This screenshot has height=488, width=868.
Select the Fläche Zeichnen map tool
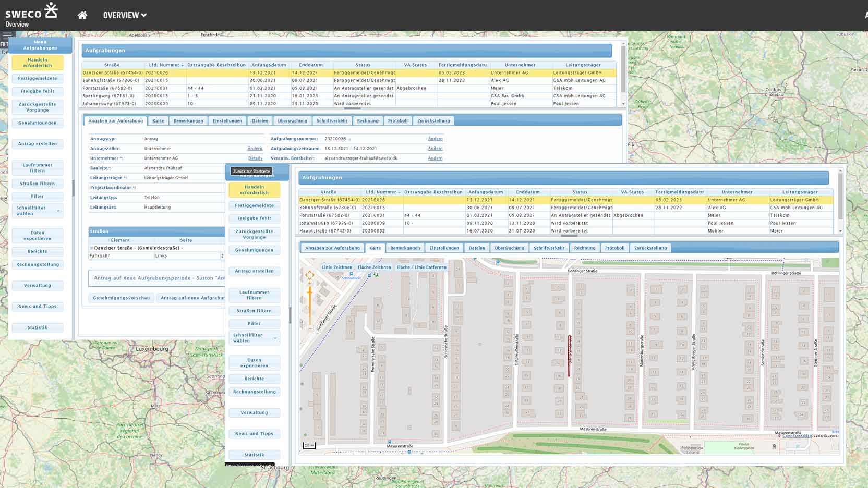pyautogui.click(x=374, y=267)
